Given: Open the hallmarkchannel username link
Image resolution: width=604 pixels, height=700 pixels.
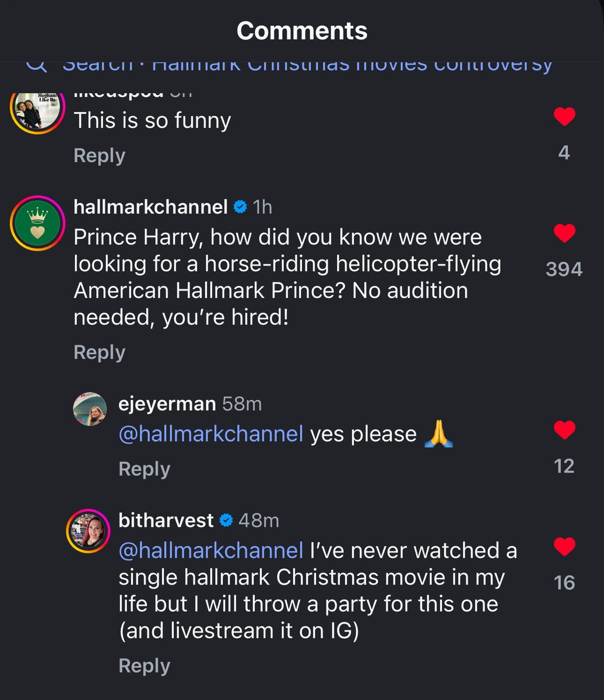Looking at the screenshot, I should click(150, 206).
